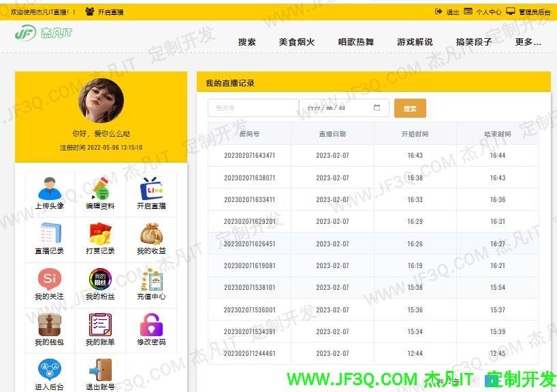Open 我的关注 follow list icon
This screenshot has width=557, height=392.
48,280
